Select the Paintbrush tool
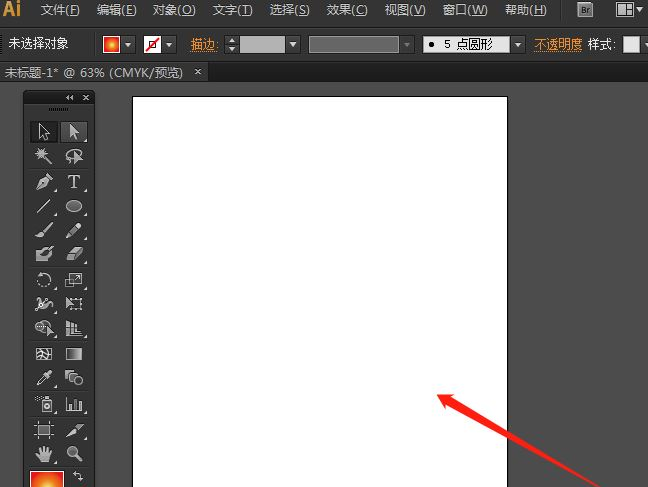 click(x=44, y=230)
